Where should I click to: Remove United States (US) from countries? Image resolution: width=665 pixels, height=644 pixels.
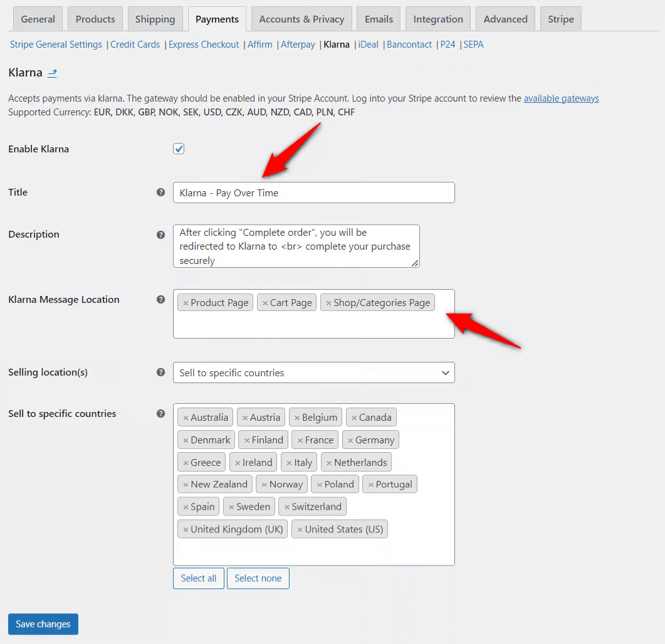[300, 530]
